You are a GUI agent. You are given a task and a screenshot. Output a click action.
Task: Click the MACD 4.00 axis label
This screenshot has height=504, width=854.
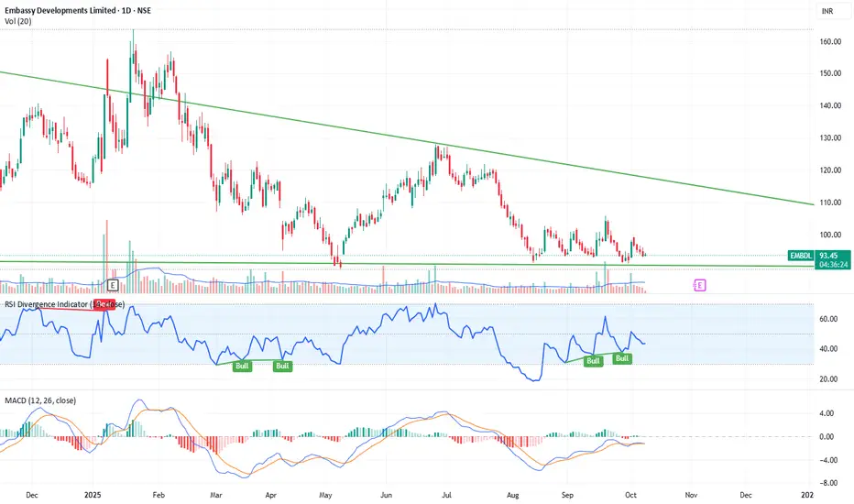(x=827, y=413)
